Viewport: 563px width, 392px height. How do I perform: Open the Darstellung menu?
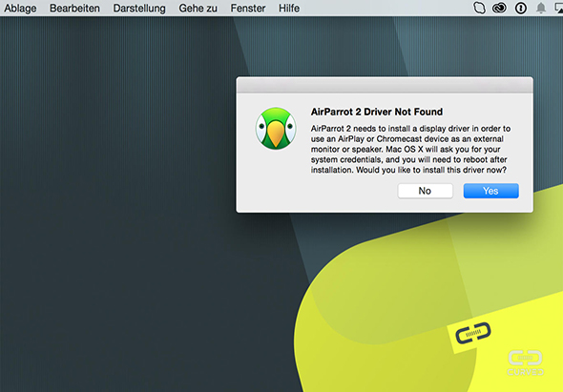pos(139,8)
